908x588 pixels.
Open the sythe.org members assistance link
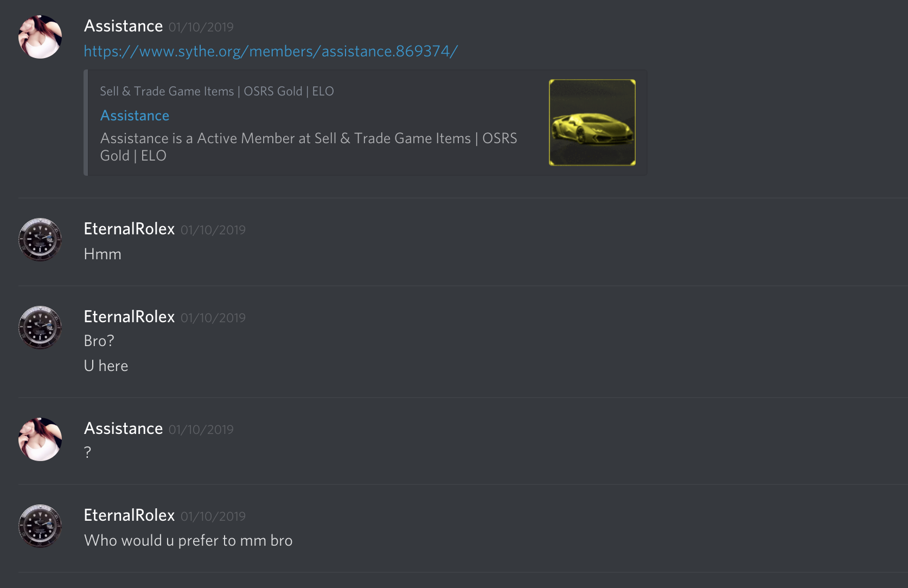click(x=271, y=51)
